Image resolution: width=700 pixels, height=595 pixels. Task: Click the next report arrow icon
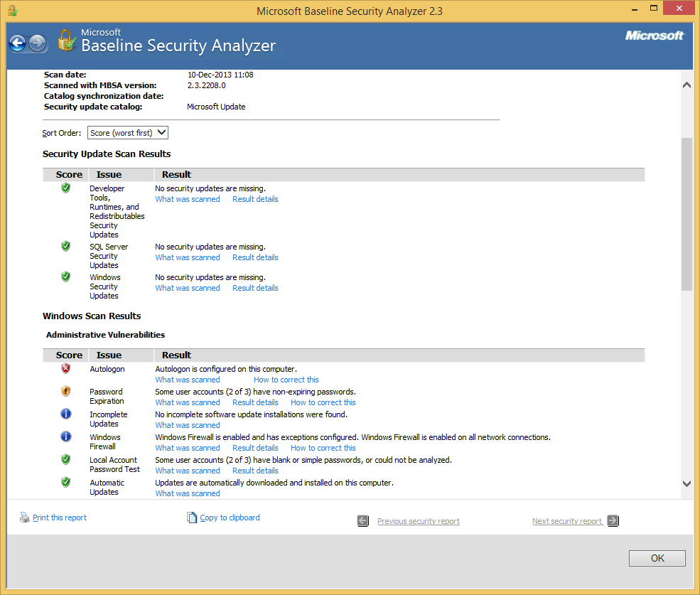coord(613,520)
